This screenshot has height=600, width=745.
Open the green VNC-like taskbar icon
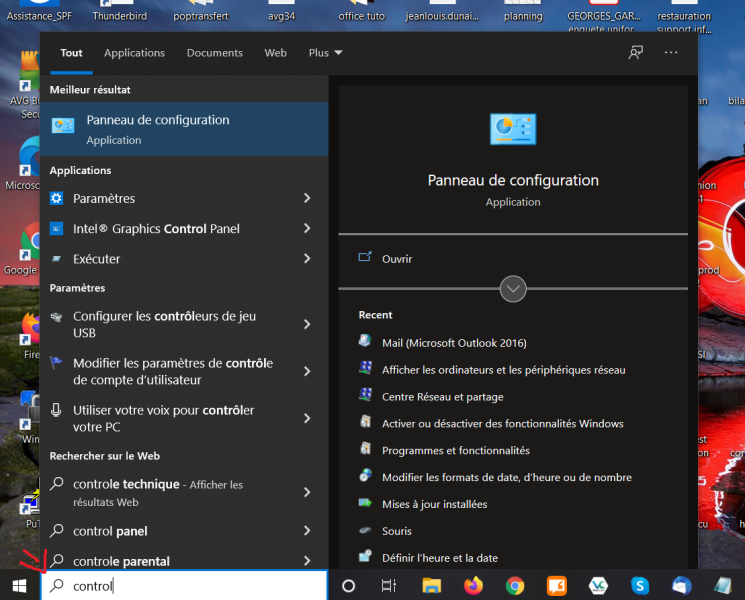point(598,586)
